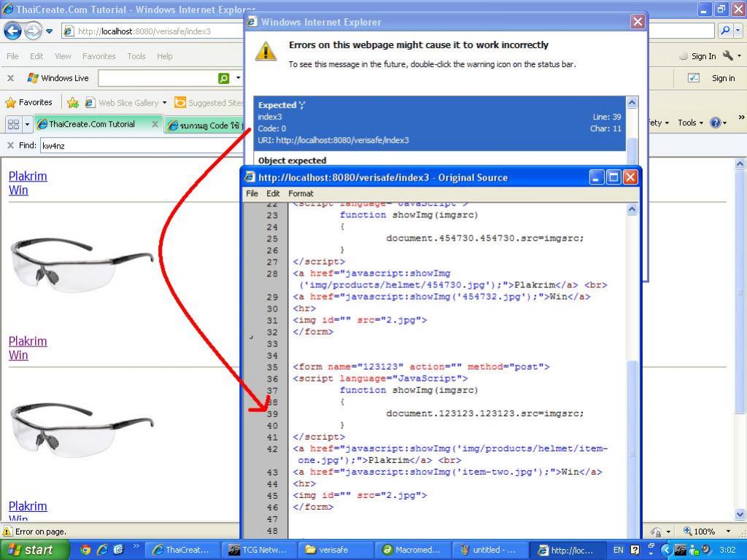
Task: Open the Format menu in source viewer
Action: coord(301,193)
